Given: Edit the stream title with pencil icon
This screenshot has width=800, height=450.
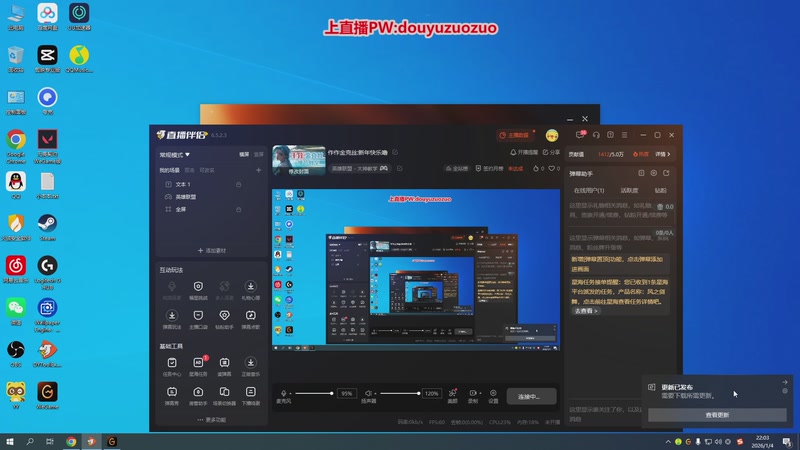Looking at the screenshot, I should point(395,152).
